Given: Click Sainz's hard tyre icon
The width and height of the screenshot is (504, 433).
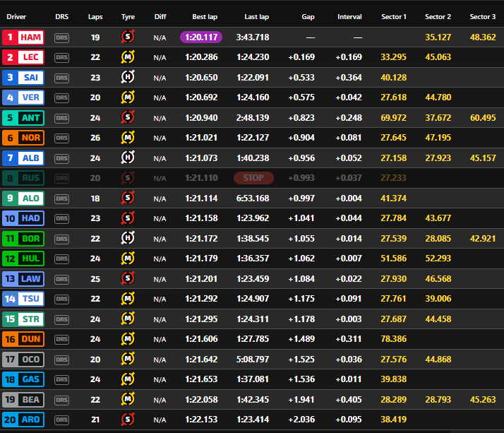Looking at the screenshot, I should (128, 78).
